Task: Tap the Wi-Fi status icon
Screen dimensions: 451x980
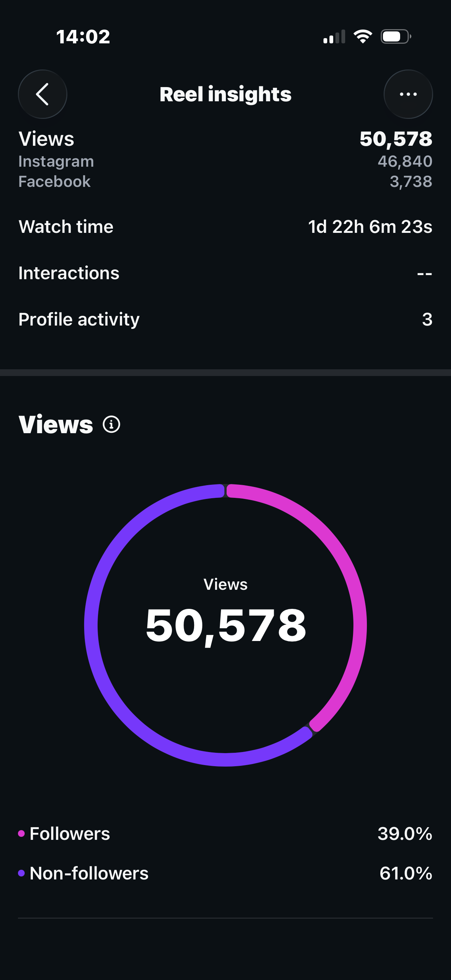Action: (x=363, y=37)
